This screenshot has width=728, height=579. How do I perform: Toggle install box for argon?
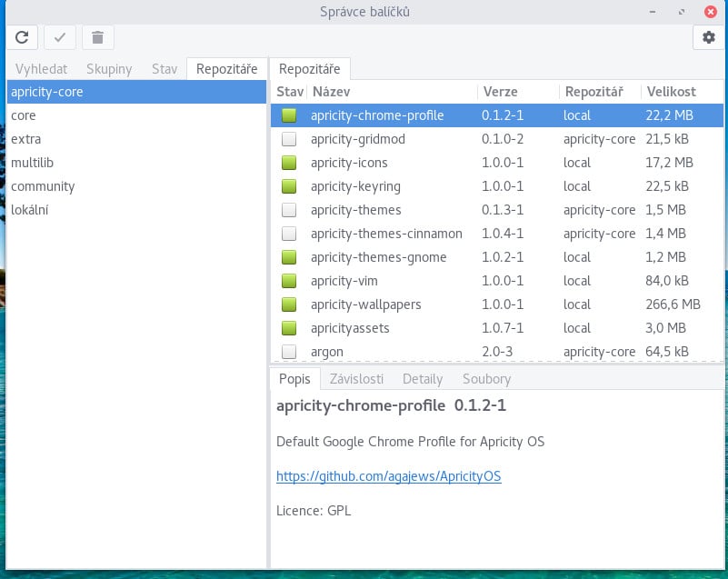click(x=289, y=352)
